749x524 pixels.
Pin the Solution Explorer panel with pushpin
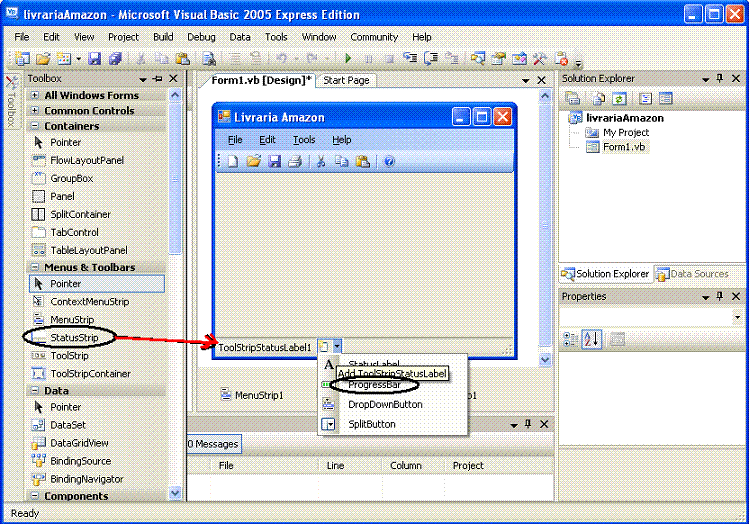point(720,78)
